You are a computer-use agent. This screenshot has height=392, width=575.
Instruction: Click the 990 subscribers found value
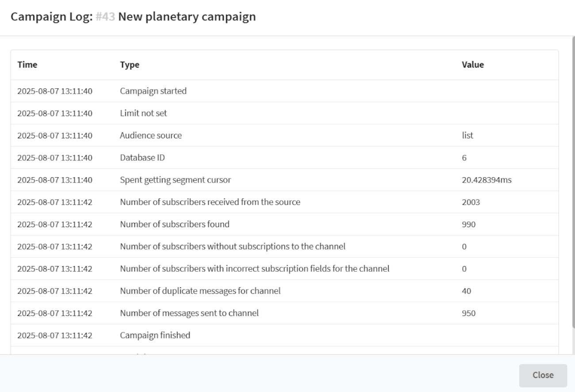tap(468, 224)
